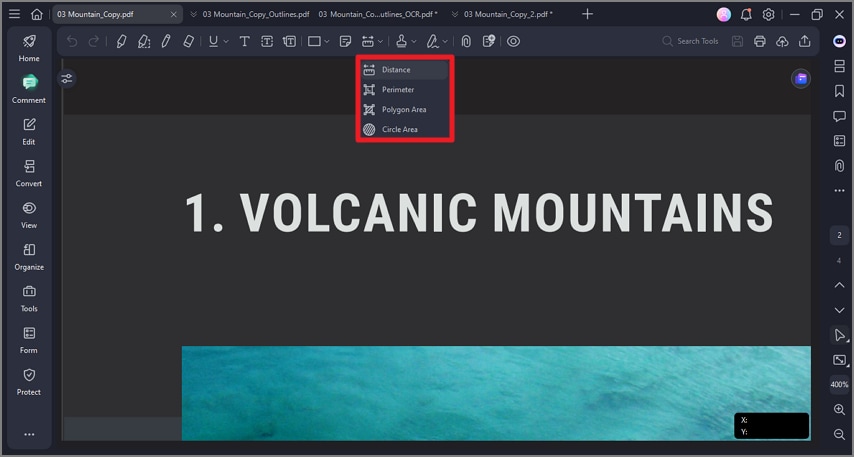The height and width of the screenshot is (457, 854).
Task: Open notifications bell
Action: tap(746, 14)
